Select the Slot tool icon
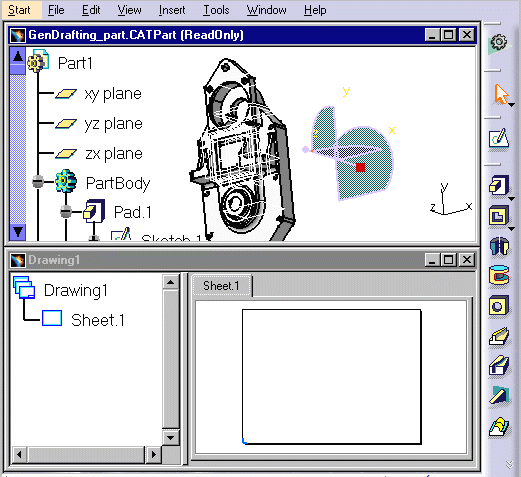This screenshot has width=521, height=477. tap(499, 365)
